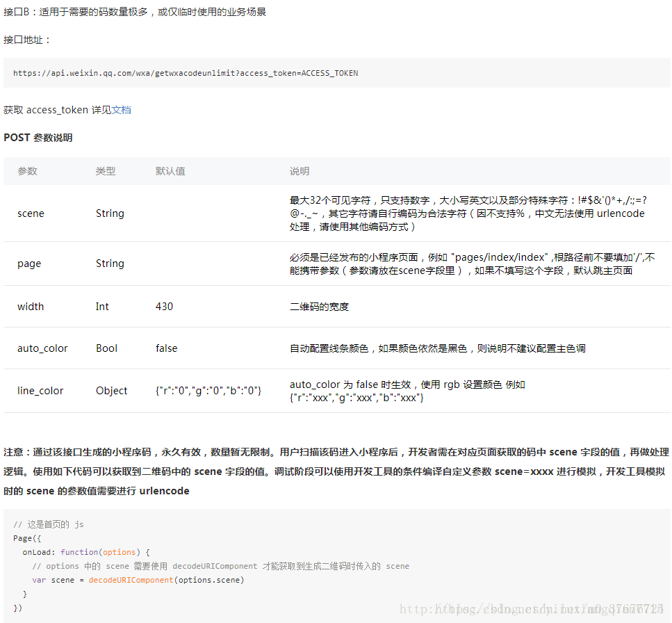The height and width of the screenshot is (623, 672).
Task: Click the POST 参数说明 heading
Action: click(x=38, y=138)
